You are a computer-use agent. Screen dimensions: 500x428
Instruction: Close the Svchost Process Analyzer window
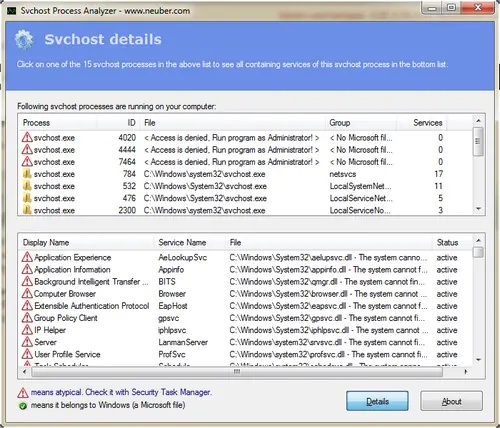(x=478, y=7)
